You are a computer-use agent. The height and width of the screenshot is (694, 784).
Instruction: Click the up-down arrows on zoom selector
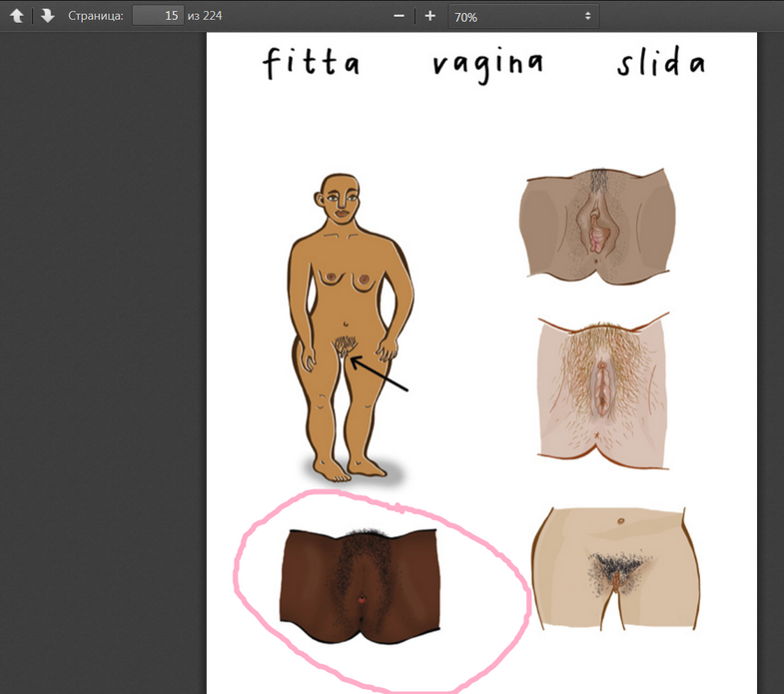[x=587, y=16]
